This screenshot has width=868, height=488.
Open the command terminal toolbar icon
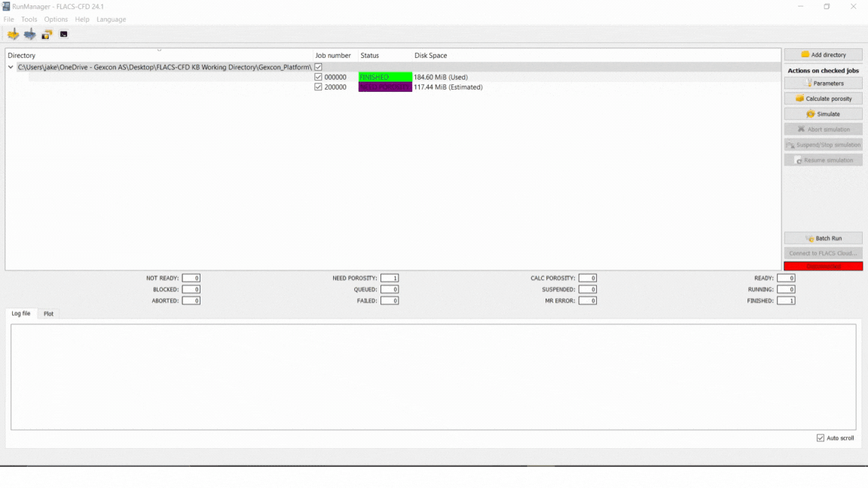[x=63, y=35]
